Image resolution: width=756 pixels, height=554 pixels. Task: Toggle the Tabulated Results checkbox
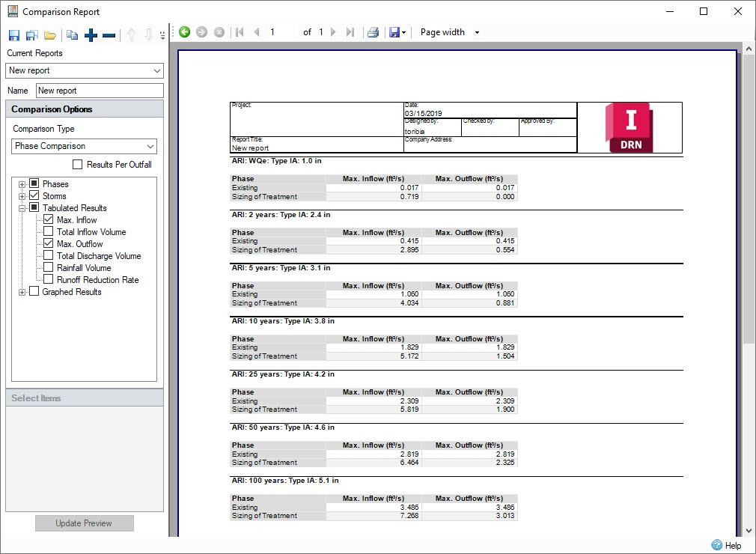pyautogui.click(x=34, y=207)
